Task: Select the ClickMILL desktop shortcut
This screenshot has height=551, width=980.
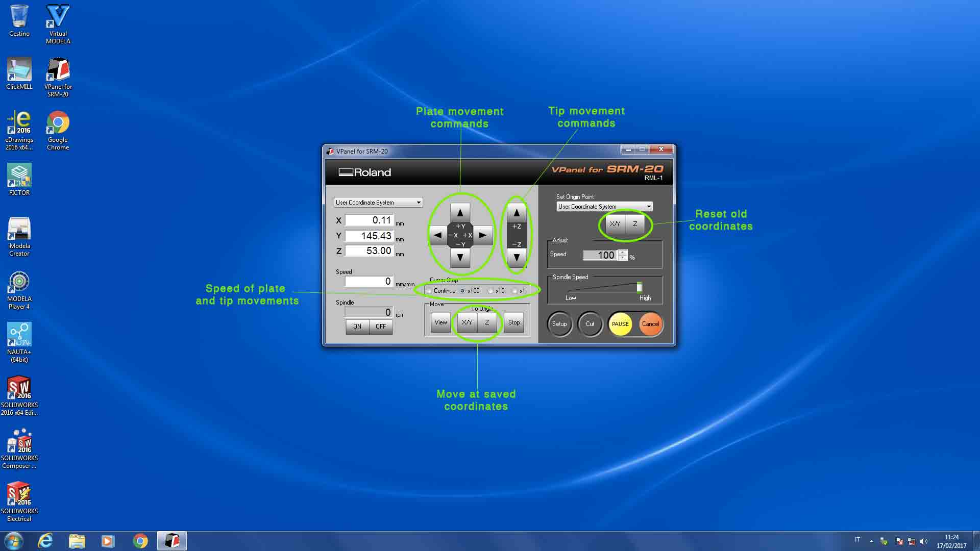Action: coord(19,74)
